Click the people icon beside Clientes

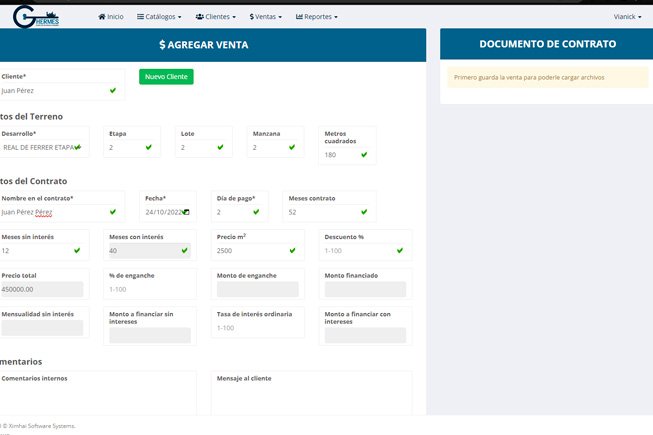(x=199, y=17)
